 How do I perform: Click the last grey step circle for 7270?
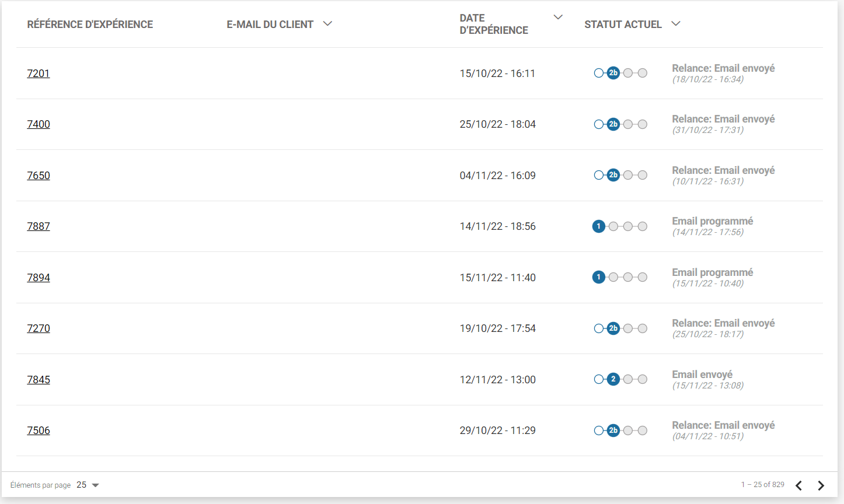642,328
